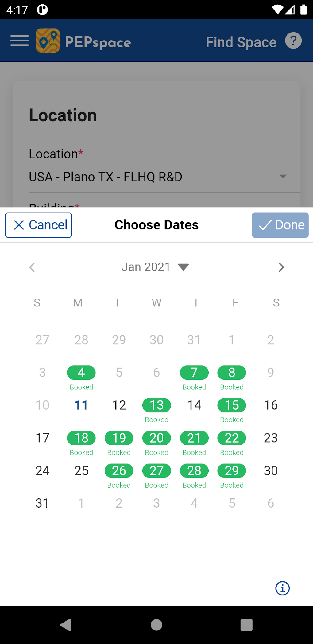Cancel the date selection
Viewport: 313px width, 644px height.
[39, 225]
